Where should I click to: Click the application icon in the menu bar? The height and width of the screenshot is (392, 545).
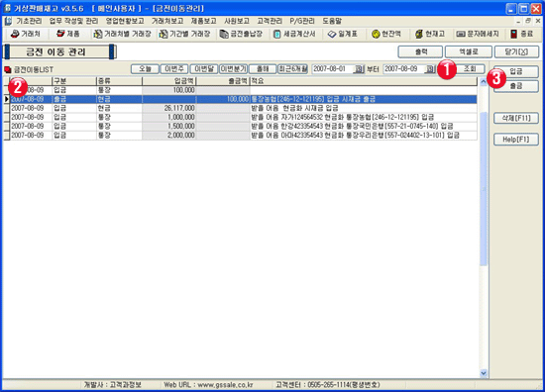(x=8, y=21)
